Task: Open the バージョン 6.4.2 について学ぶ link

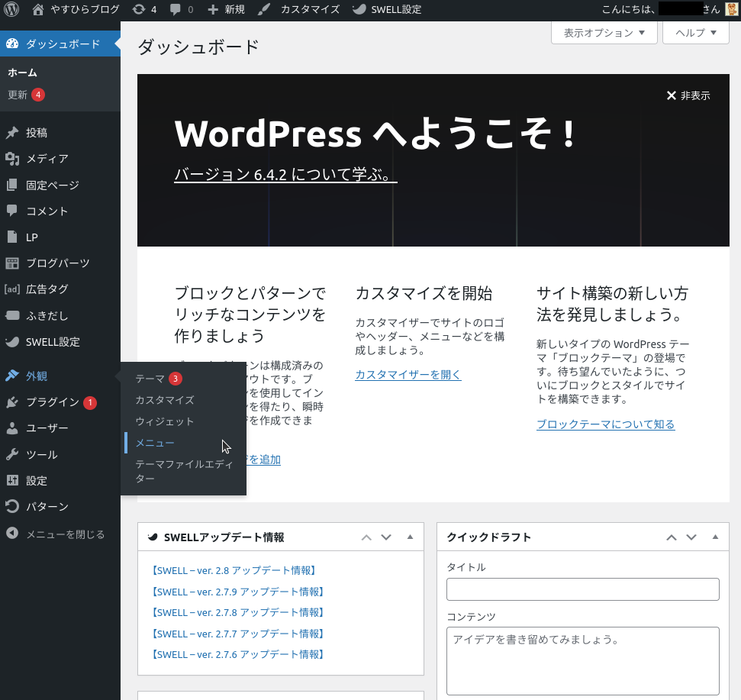Action: coord(285,174)
